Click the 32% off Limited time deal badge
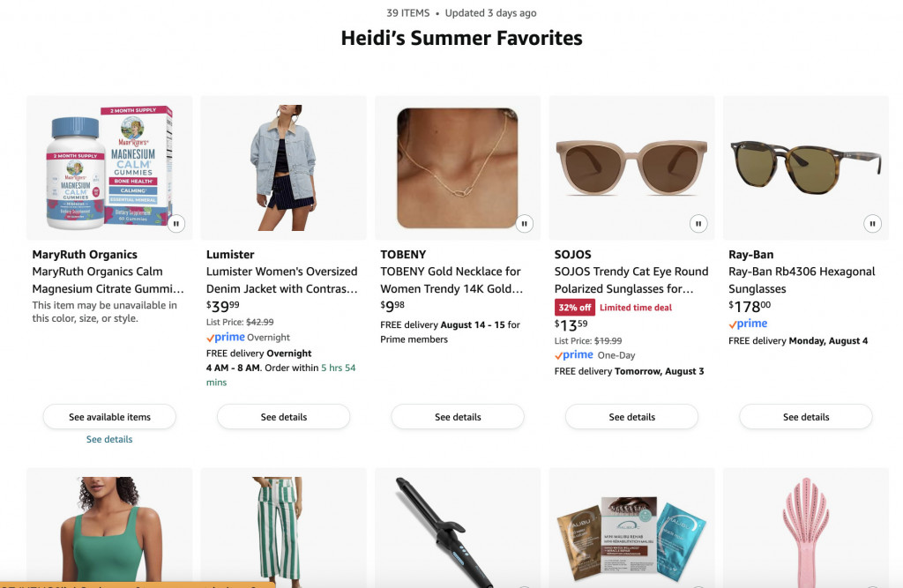The image size is (903, 588). pyautogui.click(x=614, y=308)
